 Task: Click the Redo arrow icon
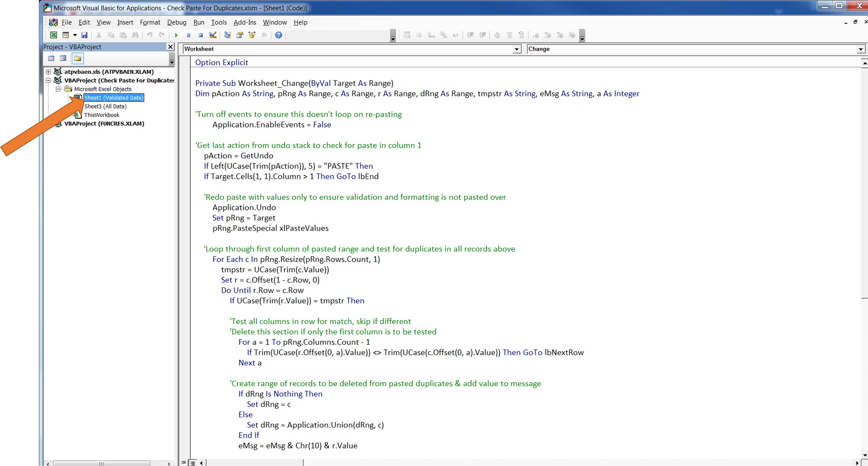(162, 35)
